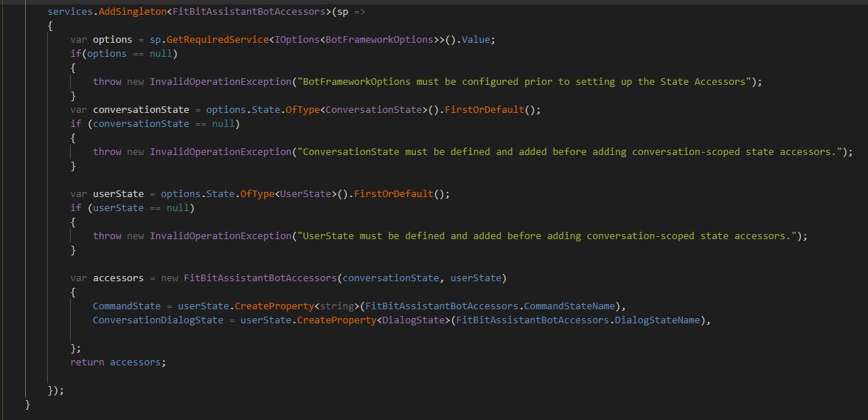This screenshot has height=420, width=868.
Task: Click 'if (userState == null)' condition
Action: pos(132,207)
